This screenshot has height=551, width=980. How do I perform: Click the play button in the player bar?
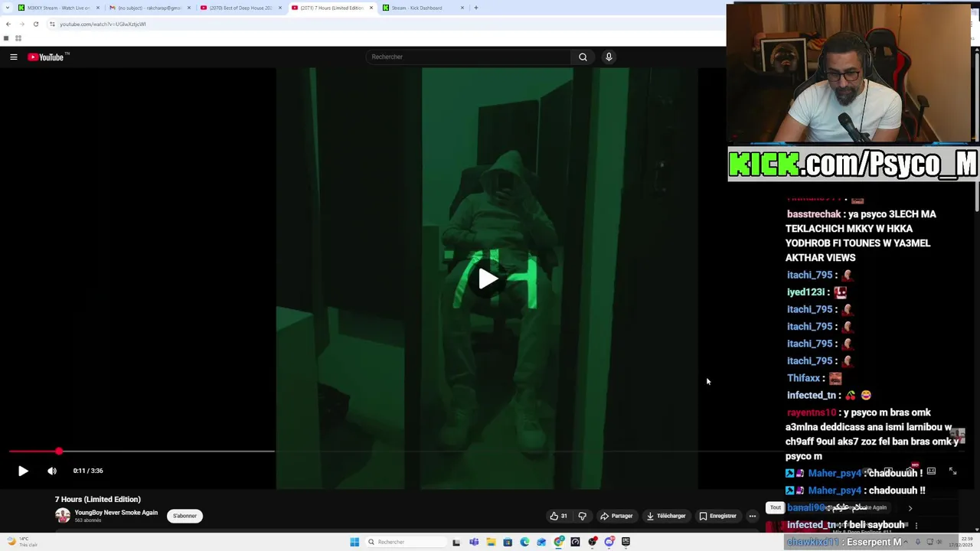click(x=23, y=471)
